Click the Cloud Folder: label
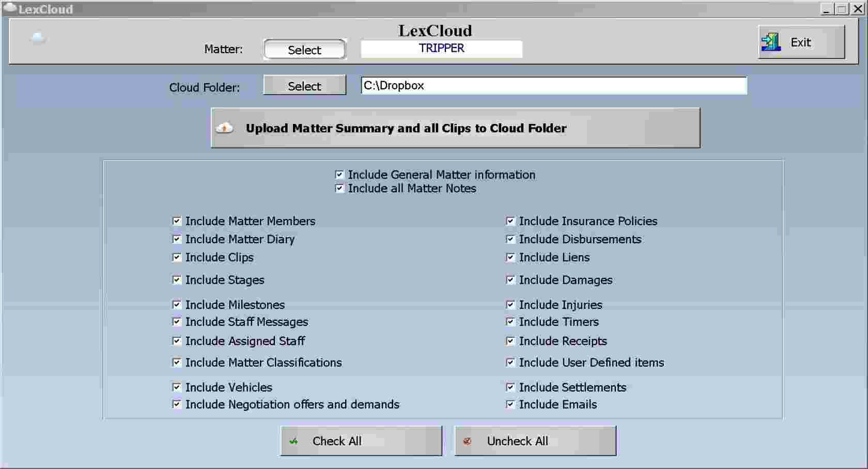 click(205, 87)
